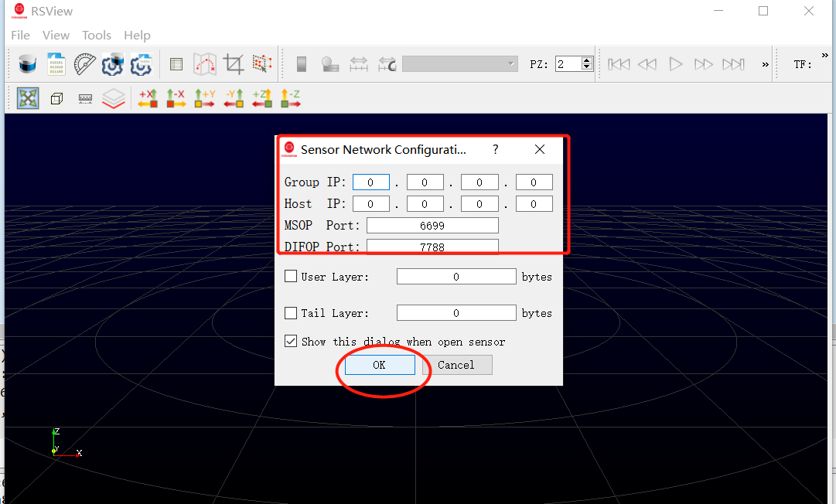The width and height of the screenshot is (836, 504).
Task: Set view direction to +Y
Action: (205, 99)
